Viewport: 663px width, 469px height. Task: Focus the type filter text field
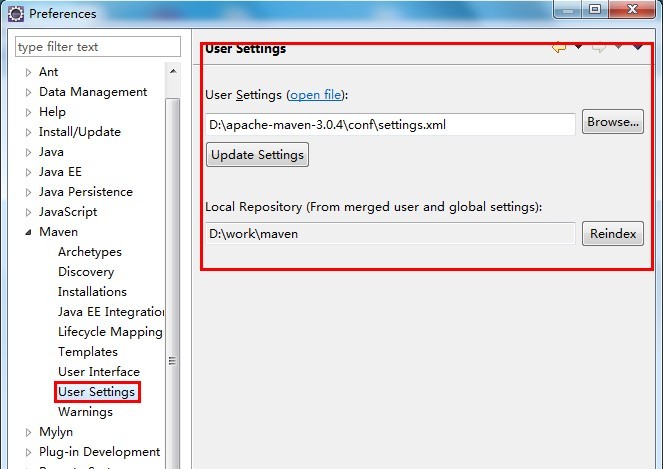point(98,47)
